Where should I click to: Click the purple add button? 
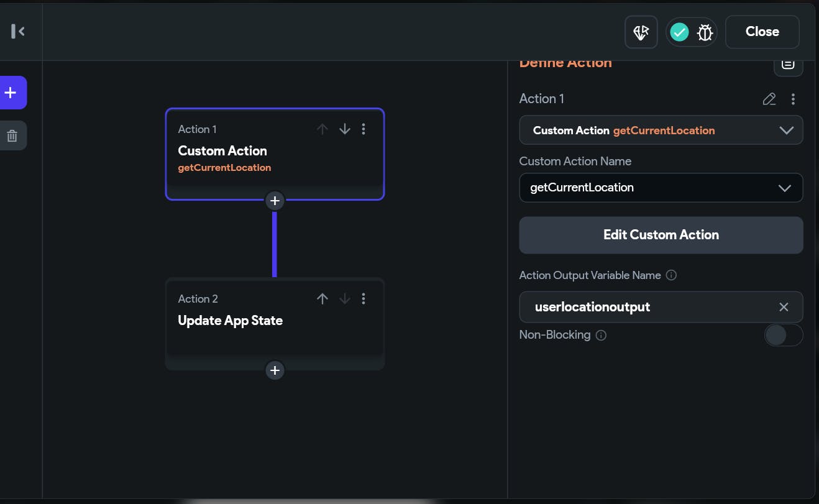(x=11, y=93)
